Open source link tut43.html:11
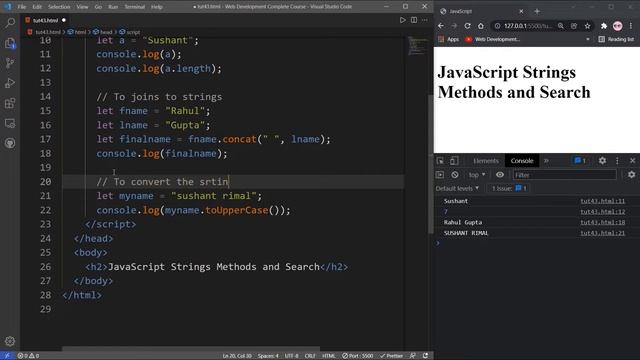Screen dimensions: 640x360 click(602, 201)
